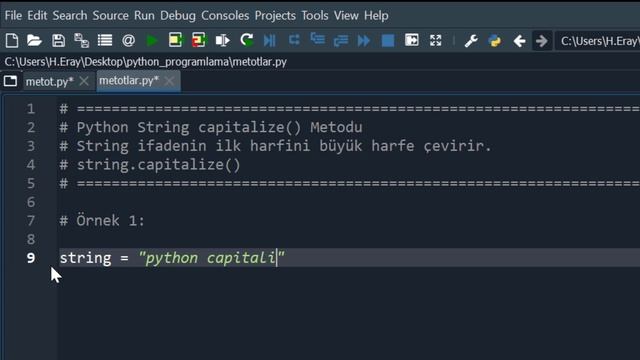Image resolution: width=640 pixels, height=360 pixels.
Task: Open the Edit menu
Action: pyautogui.click(x=37, y=16)
